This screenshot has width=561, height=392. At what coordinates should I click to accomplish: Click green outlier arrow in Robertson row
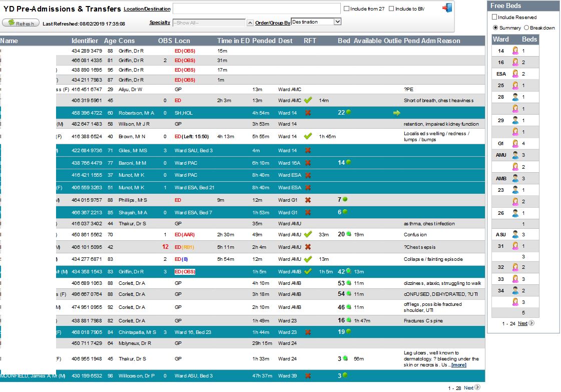(x=396, y=113)
